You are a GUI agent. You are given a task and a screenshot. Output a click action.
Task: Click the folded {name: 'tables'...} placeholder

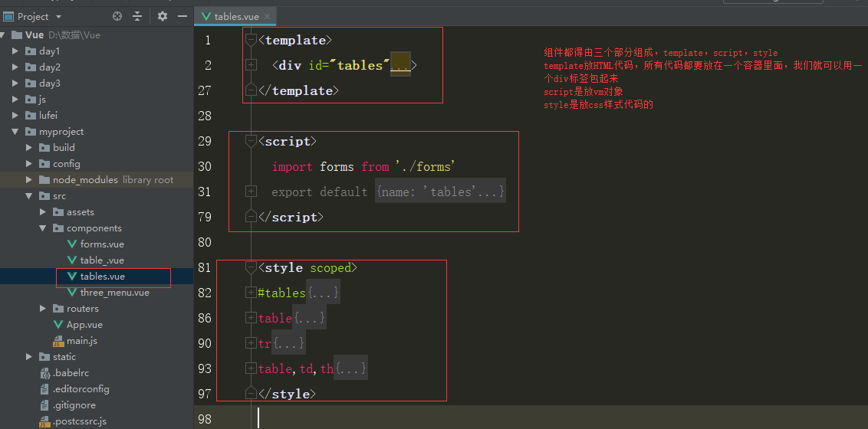click(440, 192)
